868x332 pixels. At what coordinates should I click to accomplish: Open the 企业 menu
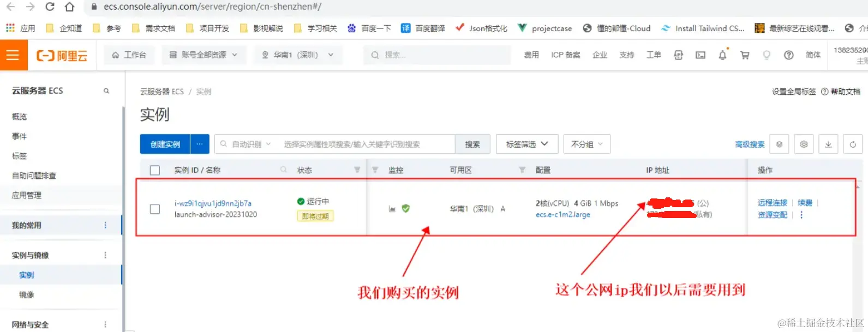[600, 55]
